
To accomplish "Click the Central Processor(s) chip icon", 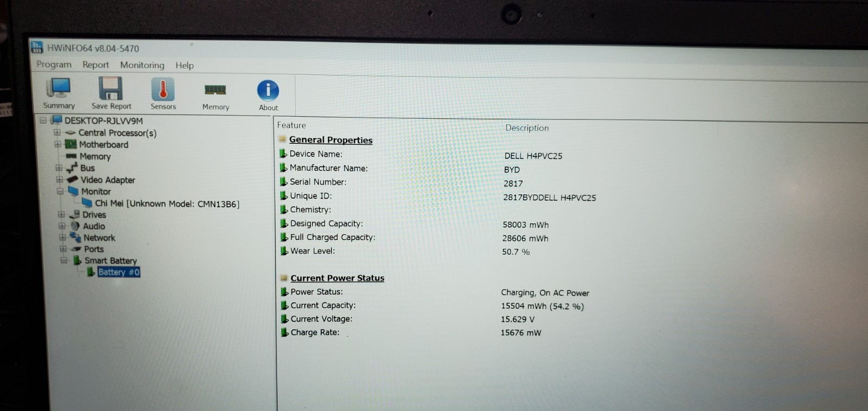I will (71, 132).
